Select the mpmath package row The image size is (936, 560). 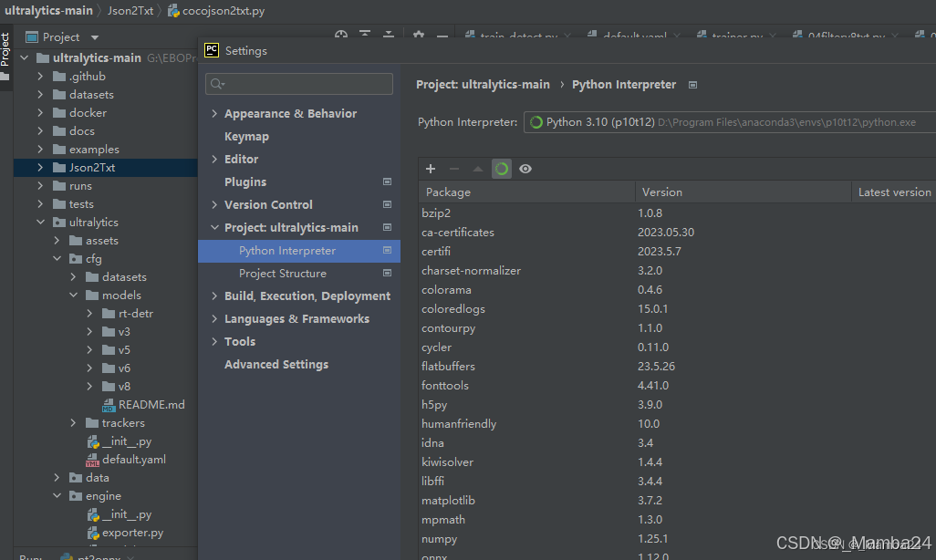tap(678, 519)
